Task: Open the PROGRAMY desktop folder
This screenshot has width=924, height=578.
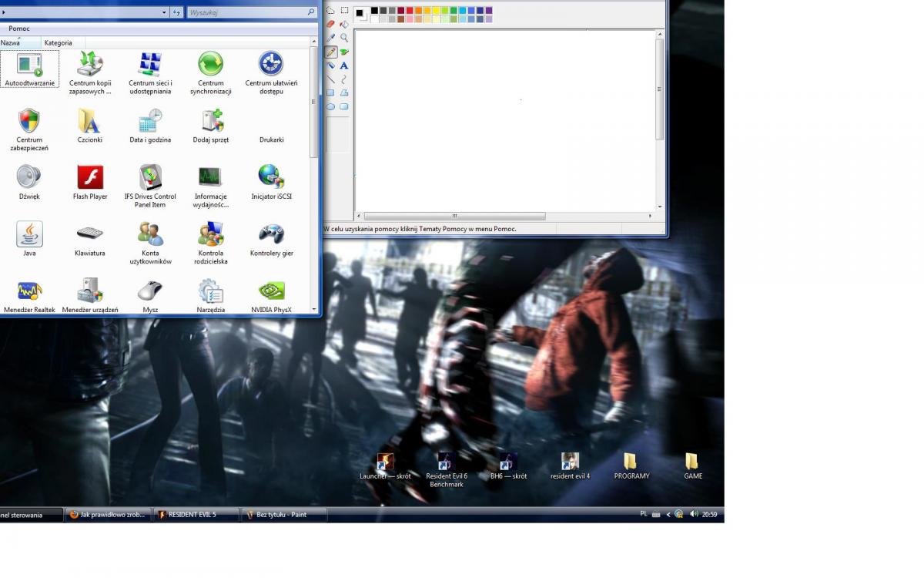Action: (x=631, y=466)
